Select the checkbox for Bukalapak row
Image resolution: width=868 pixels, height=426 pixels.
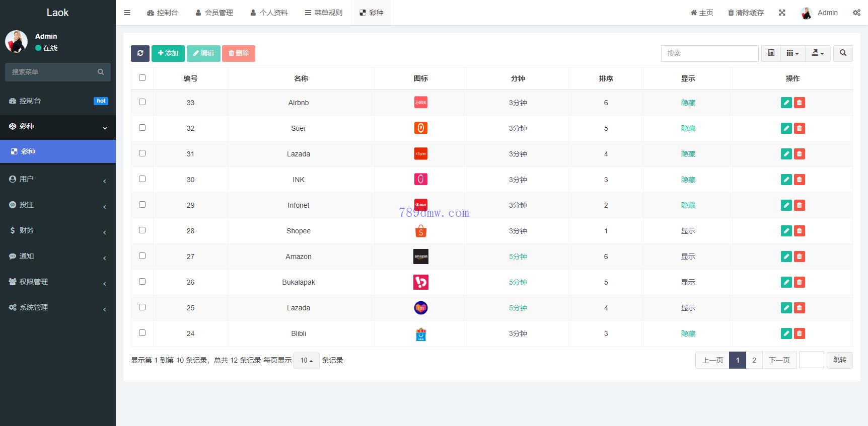(x=142, y=282)
